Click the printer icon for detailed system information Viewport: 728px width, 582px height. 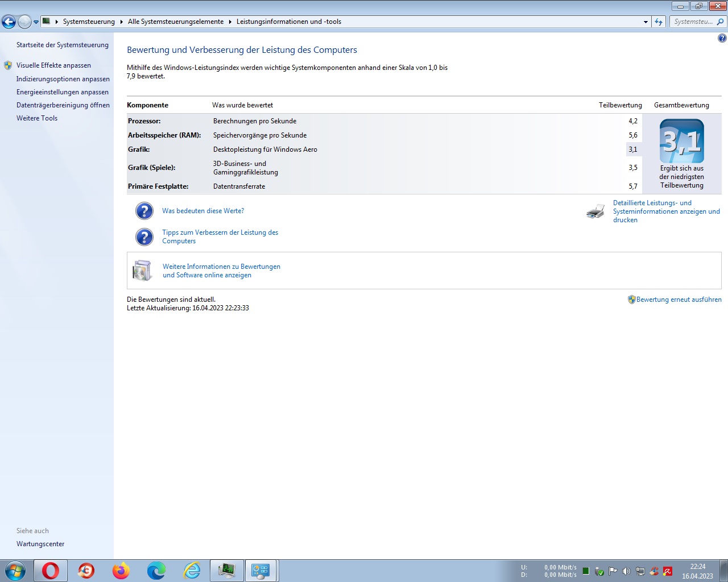coord(595,211)
